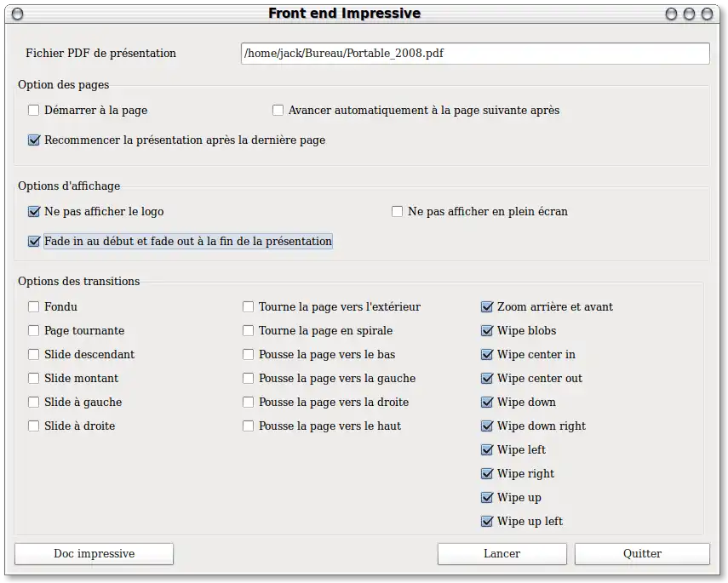Check 'Avancer automatiquement à la page suivante après'
Viewport: 728px width, 583px height.
tap(278, 110)
